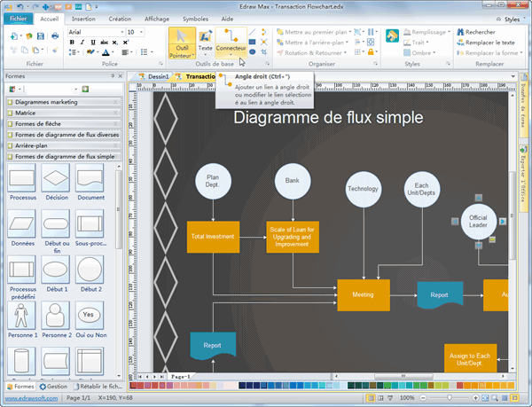Open the Arial font name dropdown
Screen dimensions: 532x407
(x=122, y=32)
